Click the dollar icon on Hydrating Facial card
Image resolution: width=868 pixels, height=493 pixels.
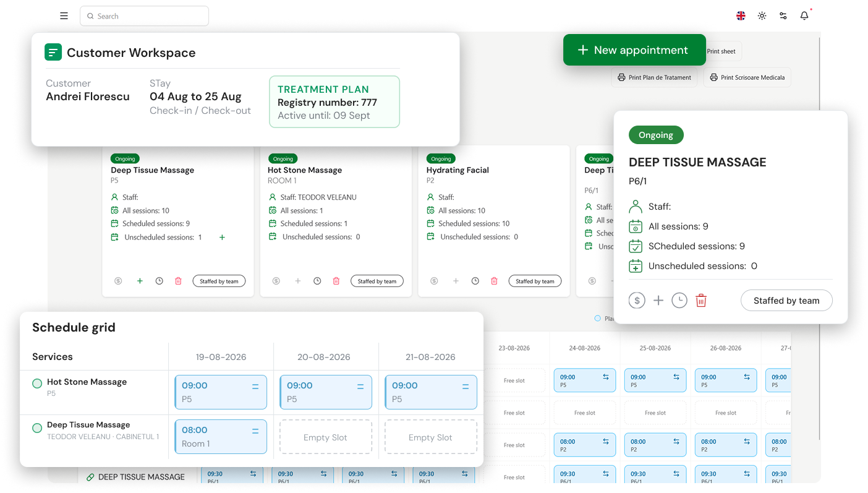(x=434, y=281)
